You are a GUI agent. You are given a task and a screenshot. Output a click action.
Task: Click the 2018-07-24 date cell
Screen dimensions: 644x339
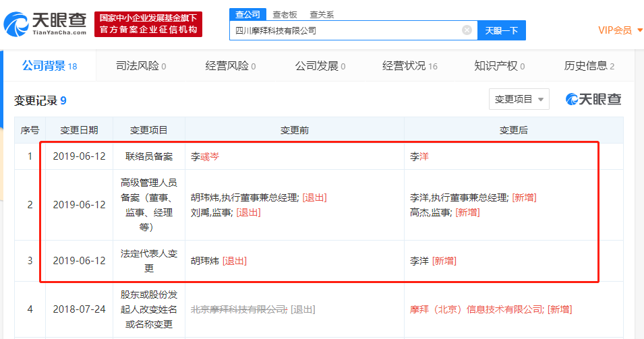click(80, 309)
